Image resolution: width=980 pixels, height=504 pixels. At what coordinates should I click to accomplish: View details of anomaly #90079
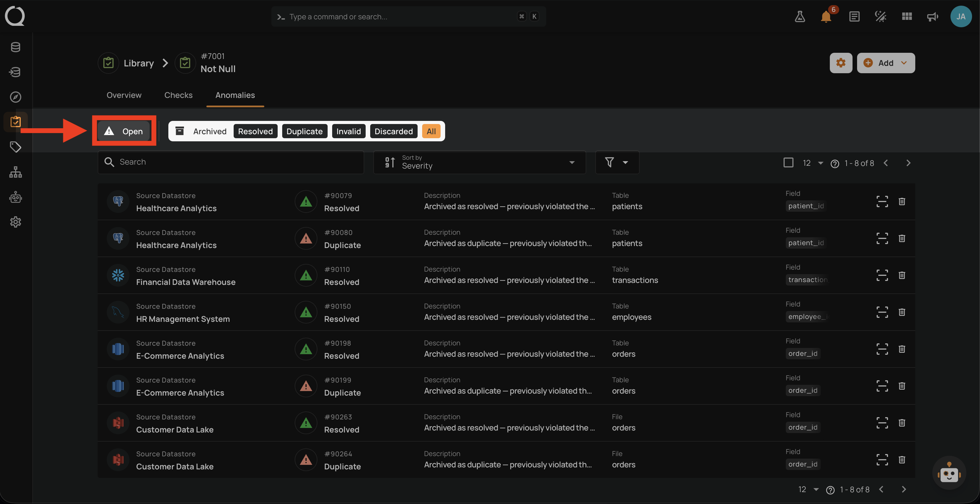(x=882, y=201)
